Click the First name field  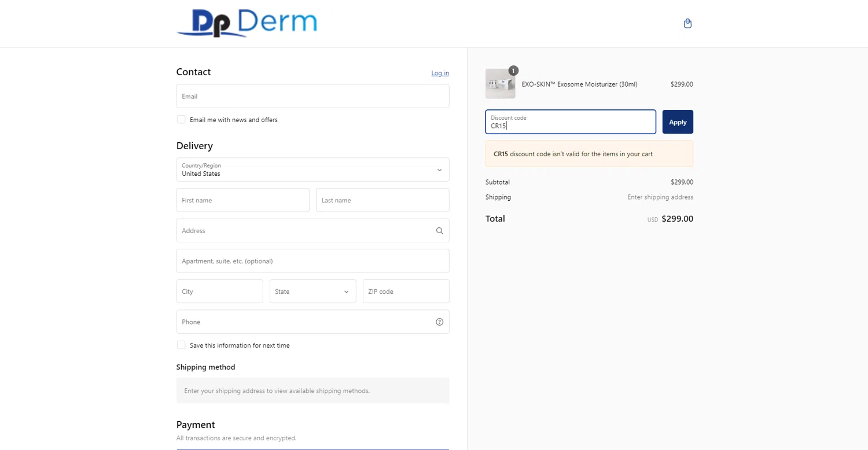pos(243,200)
